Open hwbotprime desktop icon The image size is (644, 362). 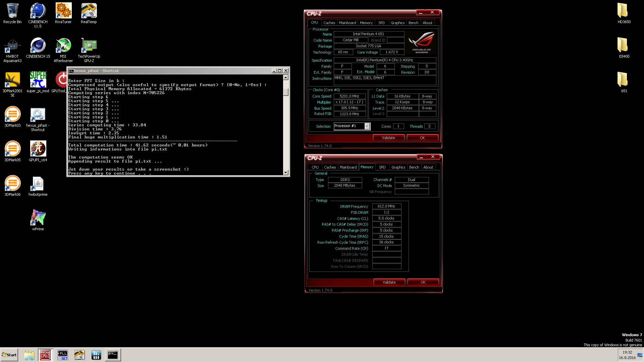coord(38,186)
